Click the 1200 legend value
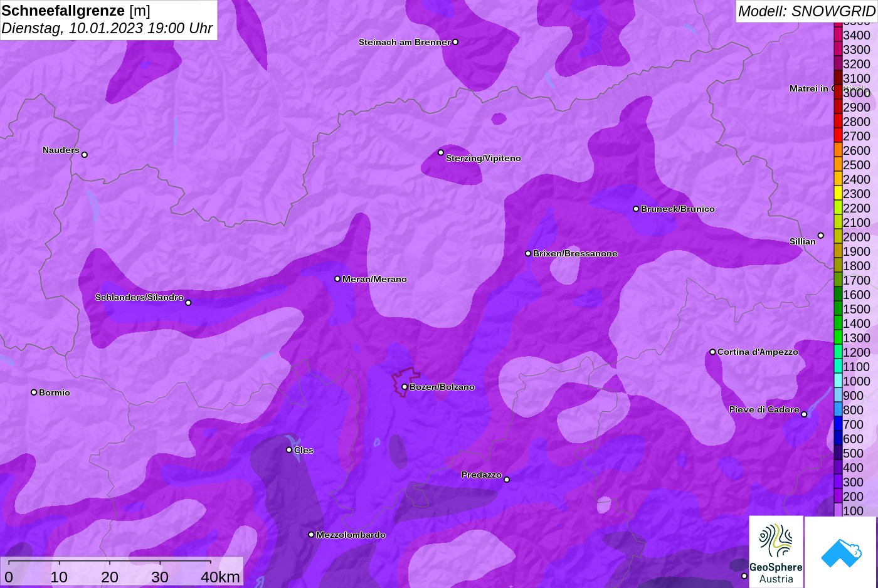The width and height of the screenshot is (878, 588). pos(857,352)
